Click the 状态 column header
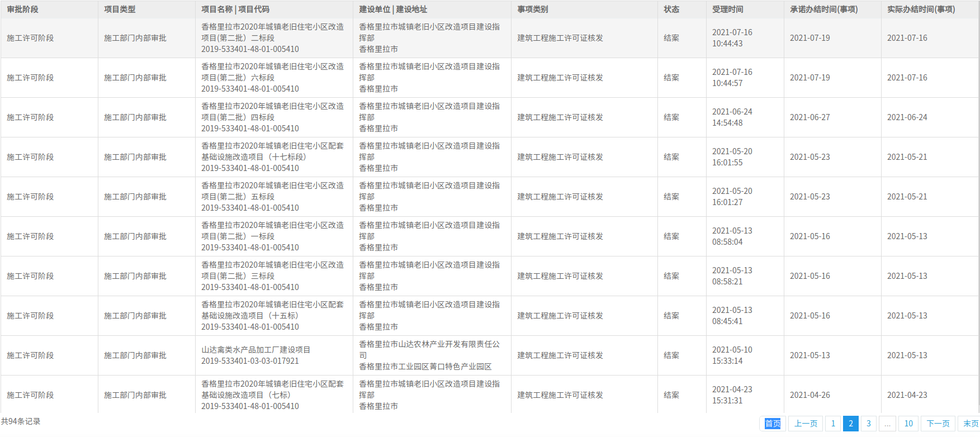 [671, 9]
